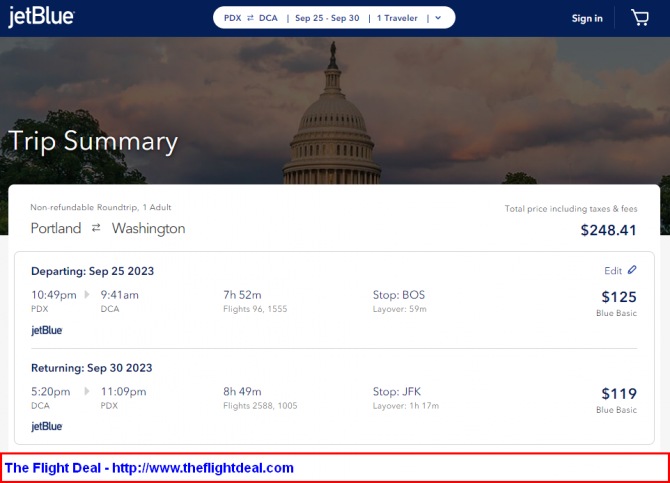The height and width of the screenshot is (483, 670).
Task: Click the Washington city name
Action: click(149, 228)
